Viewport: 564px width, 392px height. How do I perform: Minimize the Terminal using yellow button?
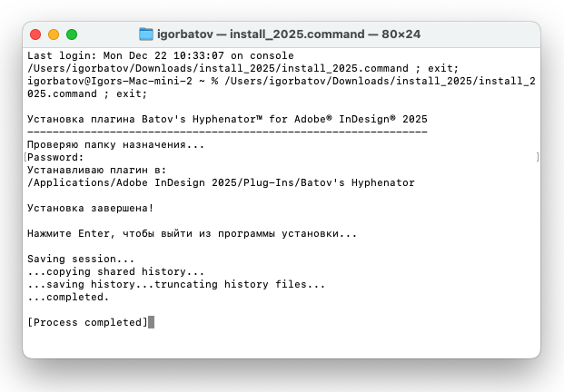54,34
